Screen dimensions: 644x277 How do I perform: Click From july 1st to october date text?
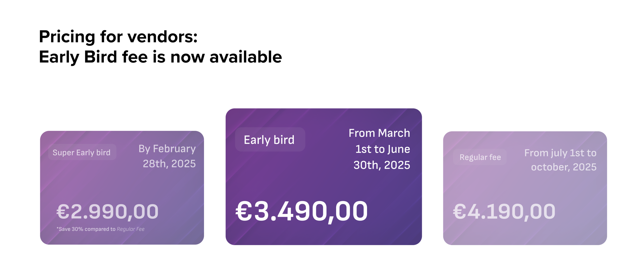click(x=560, y=160)
